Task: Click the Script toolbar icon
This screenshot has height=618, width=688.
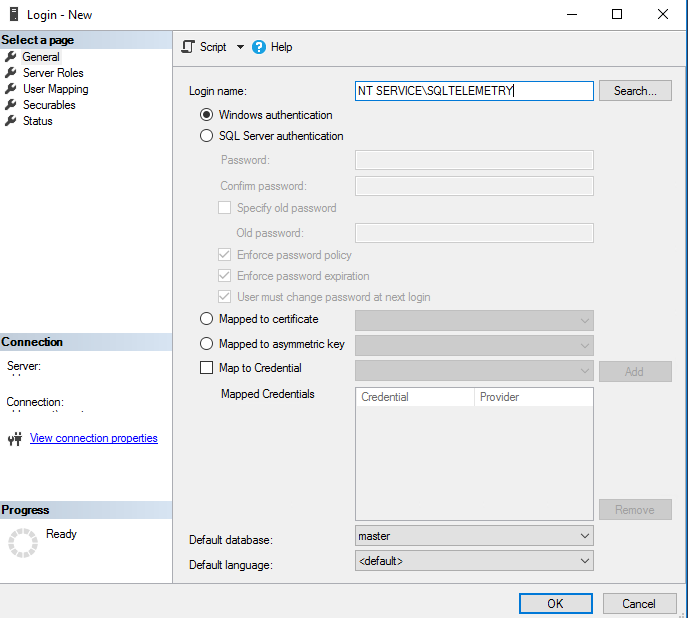Action: tap(188, 47)
